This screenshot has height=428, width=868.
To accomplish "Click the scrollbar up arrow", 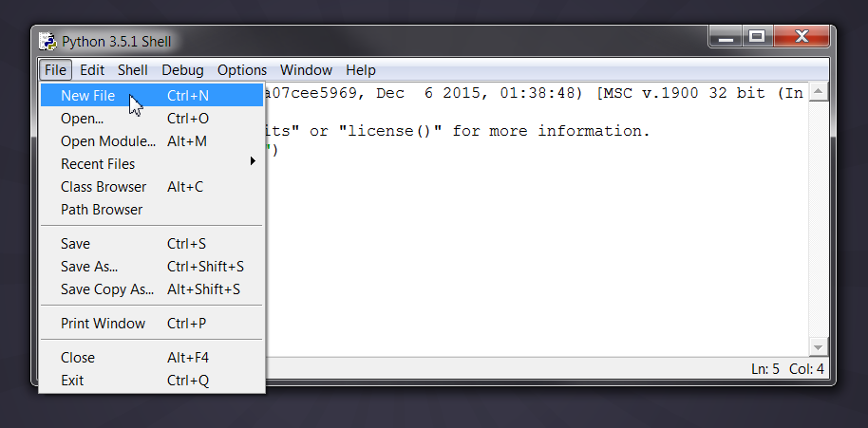I will [x=819, y=91].
